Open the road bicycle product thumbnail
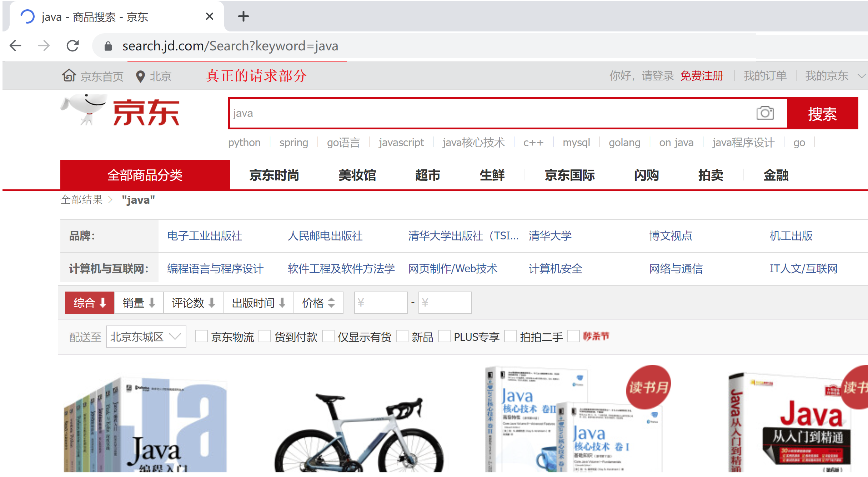868x477 pixels. click(x=359, y=433)
